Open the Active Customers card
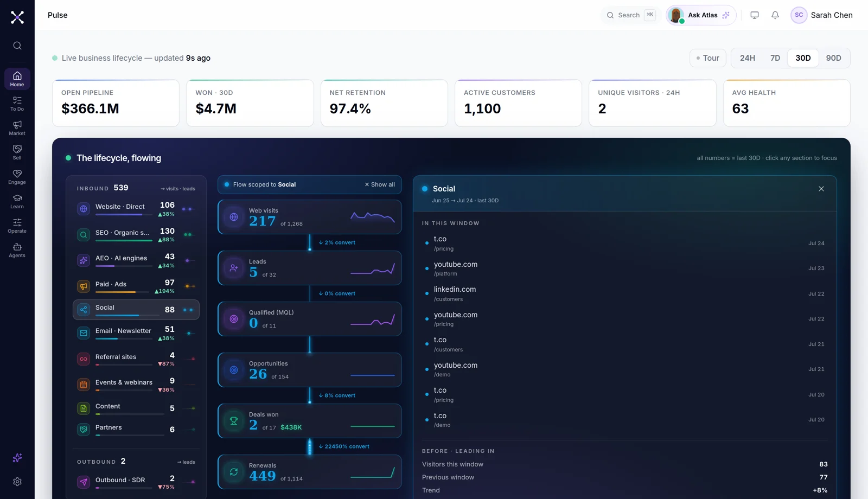The width and height of the screenshot is (868, 499). tap(518, 103)
